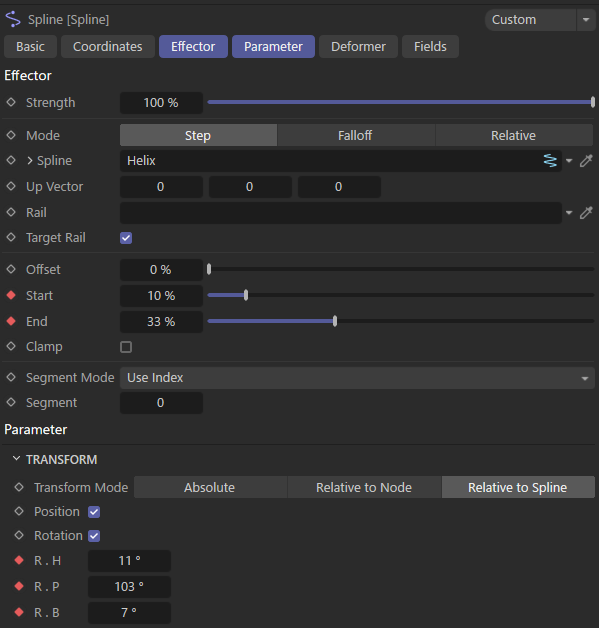The image size is (599, 628).
Task: Uncheck the Rotation checkbox
Action: (94, 536)
